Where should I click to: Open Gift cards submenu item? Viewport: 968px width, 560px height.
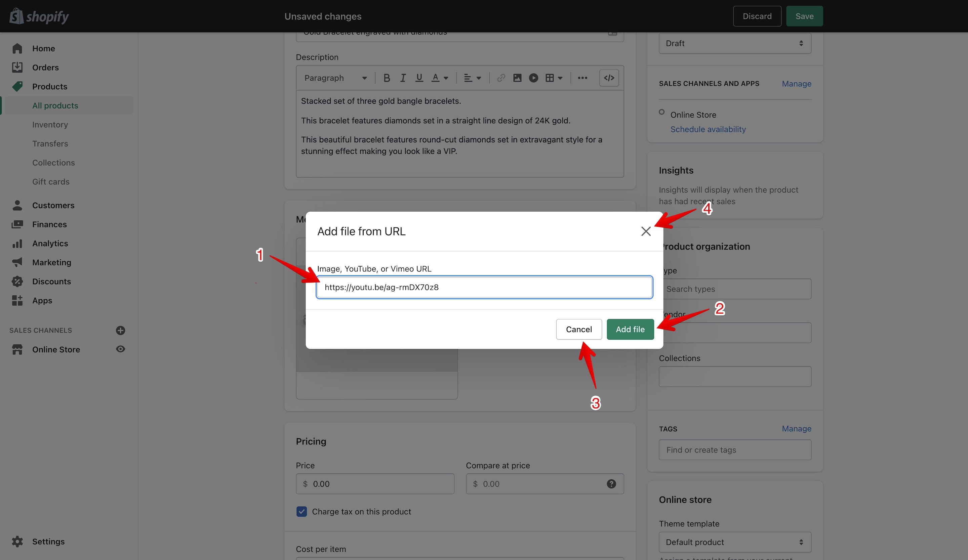tap(51, 181)
